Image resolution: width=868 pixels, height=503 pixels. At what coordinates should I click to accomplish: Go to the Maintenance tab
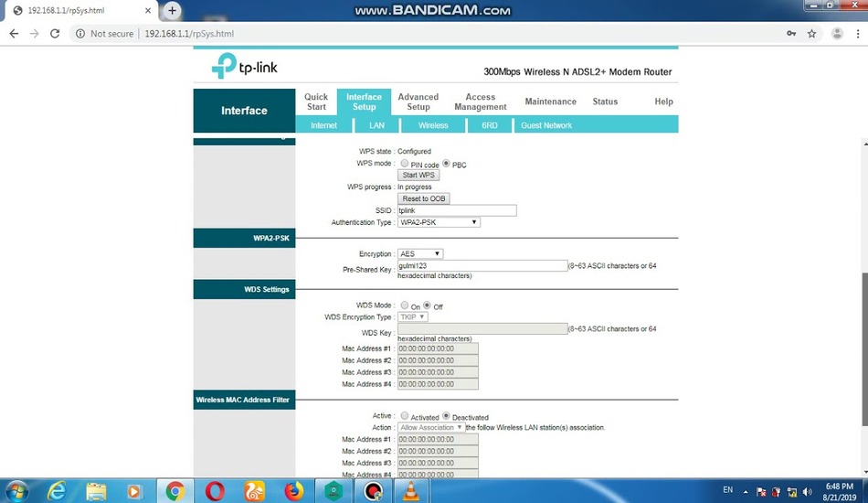550,102
